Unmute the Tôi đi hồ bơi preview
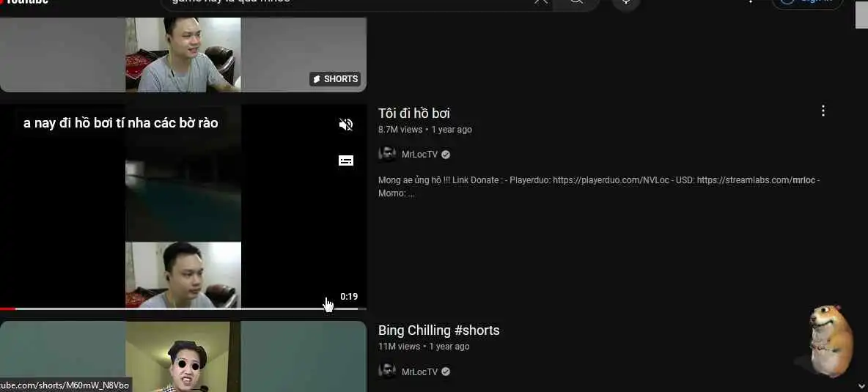Screen dimensions: 868x392 click(x=346, y=125)
